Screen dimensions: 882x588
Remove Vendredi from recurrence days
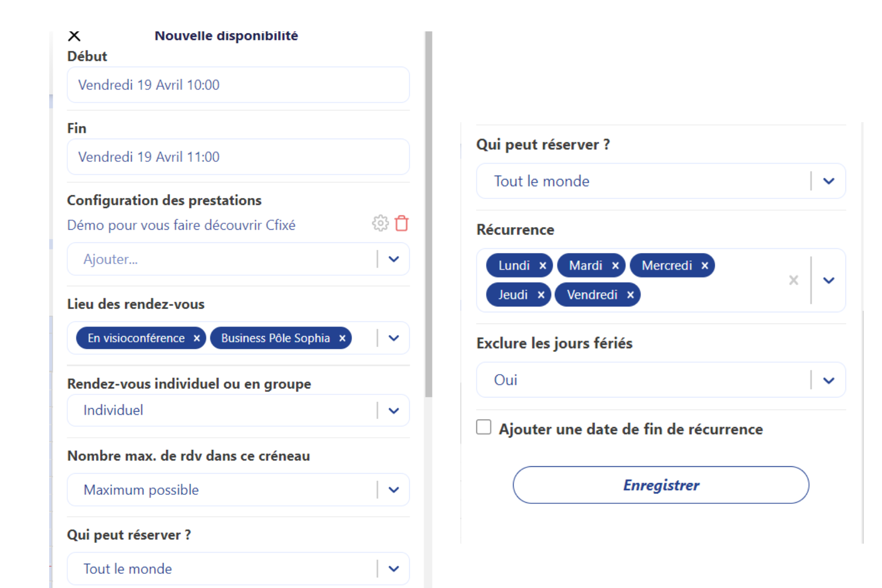pos(630,295)
